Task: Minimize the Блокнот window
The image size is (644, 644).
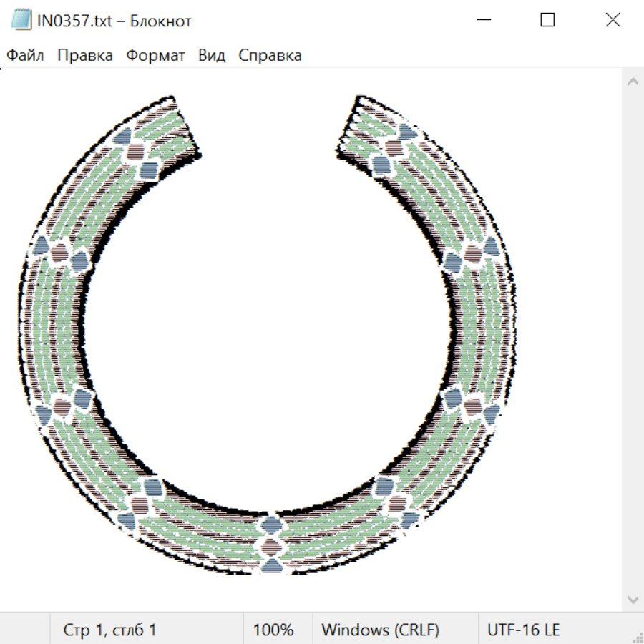Action: click(482, 21)
